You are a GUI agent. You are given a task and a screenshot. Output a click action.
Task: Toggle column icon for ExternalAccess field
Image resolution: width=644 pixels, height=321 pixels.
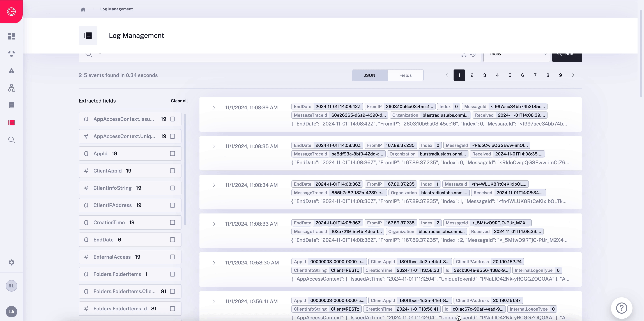pos(172,257)
